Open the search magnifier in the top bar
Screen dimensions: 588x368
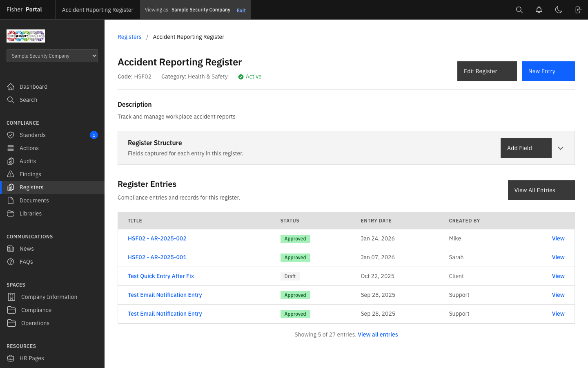[519, 9]
